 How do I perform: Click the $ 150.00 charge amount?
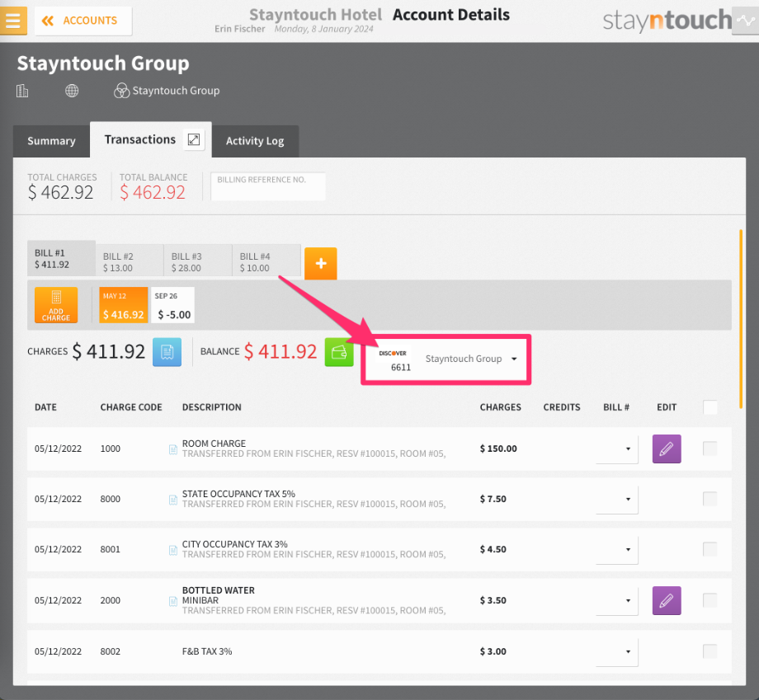point(498,449)
